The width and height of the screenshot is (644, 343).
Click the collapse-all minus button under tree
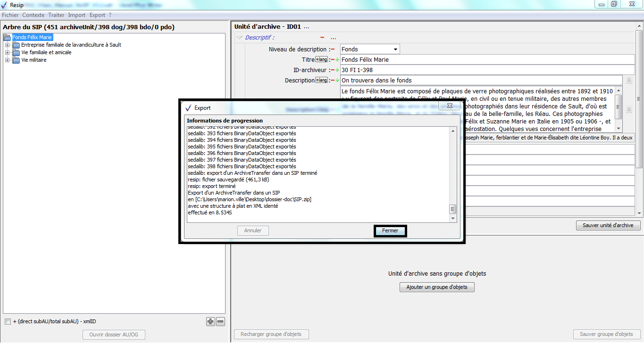220,322
